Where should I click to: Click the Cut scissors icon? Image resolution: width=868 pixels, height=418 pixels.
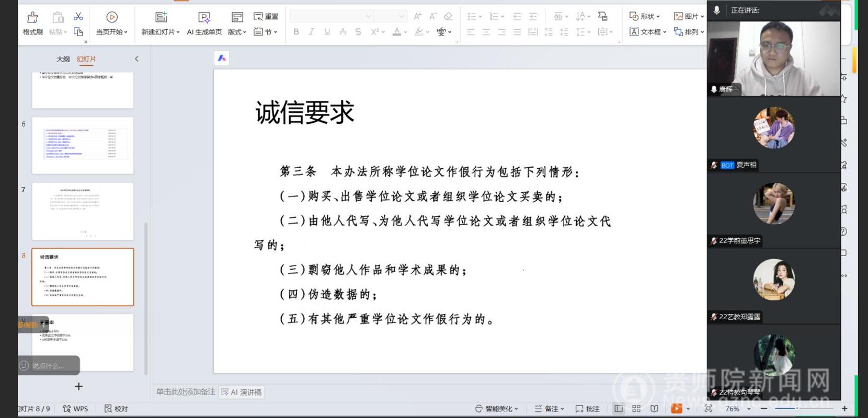[x=78, y=17]
